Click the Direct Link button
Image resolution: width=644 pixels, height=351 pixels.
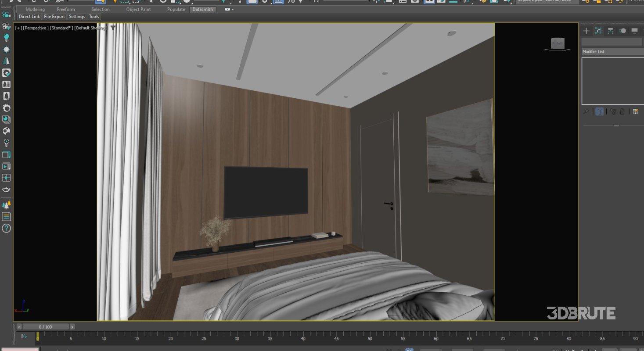(x=29, y=17)
